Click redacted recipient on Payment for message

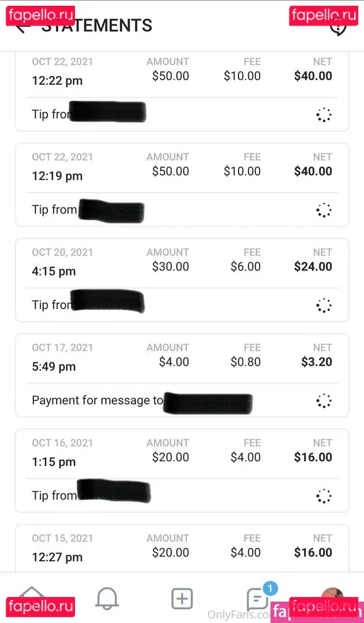click(x=208, y=400)
